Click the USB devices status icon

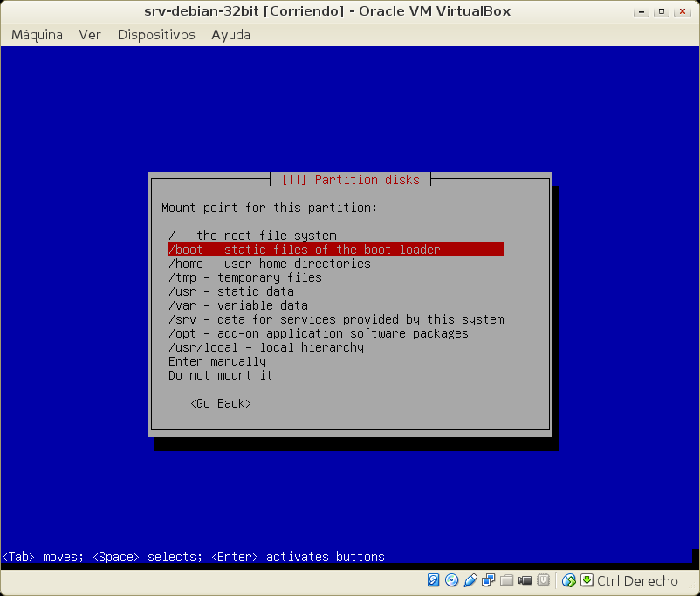(x=470, y=580)
